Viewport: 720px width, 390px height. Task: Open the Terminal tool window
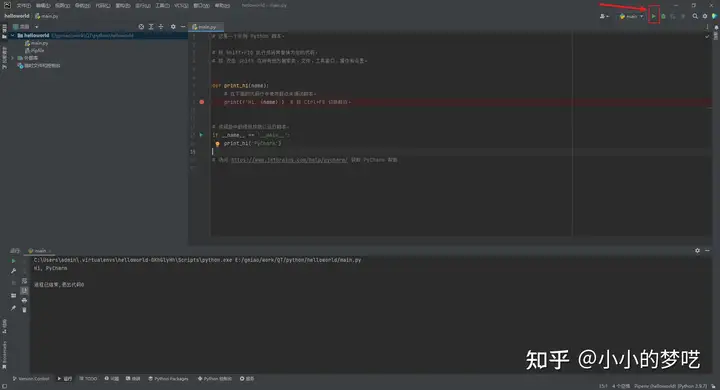pyautogui.click(x=133, y=379)
